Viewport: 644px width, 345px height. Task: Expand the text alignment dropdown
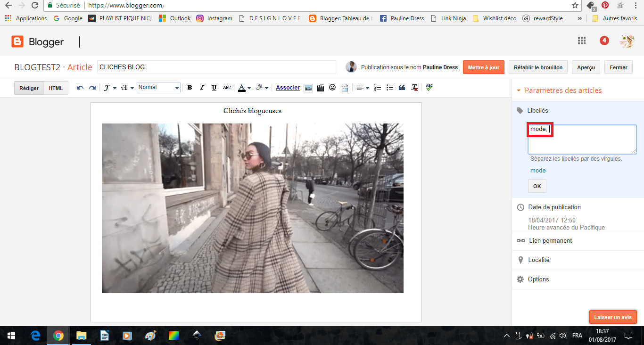pos(362,88)
